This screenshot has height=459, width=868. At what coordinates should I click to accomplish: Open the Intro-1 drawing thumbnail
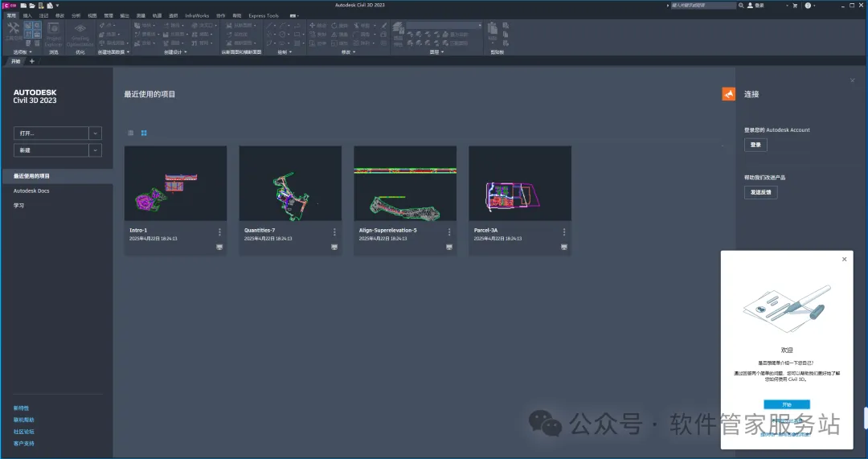coord(175,183)
